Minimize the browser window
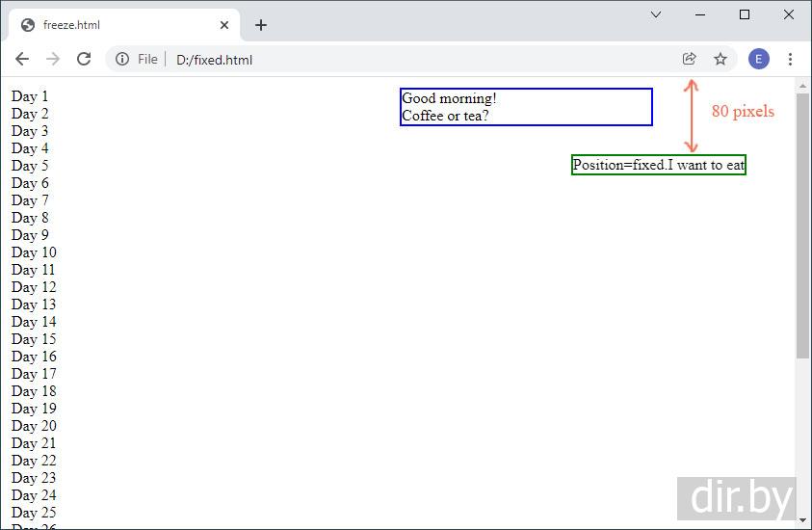Image resolution: width=812 pixels, height=530 pixels. pyautogui.click(x=700, y=14)
